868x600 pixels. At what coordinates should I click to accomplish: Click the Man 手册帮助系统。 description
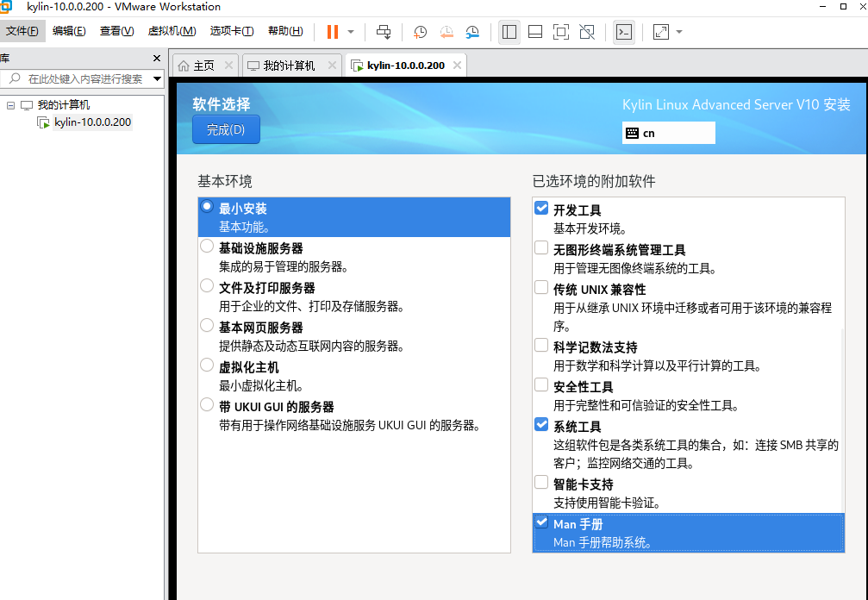(603, 542)
